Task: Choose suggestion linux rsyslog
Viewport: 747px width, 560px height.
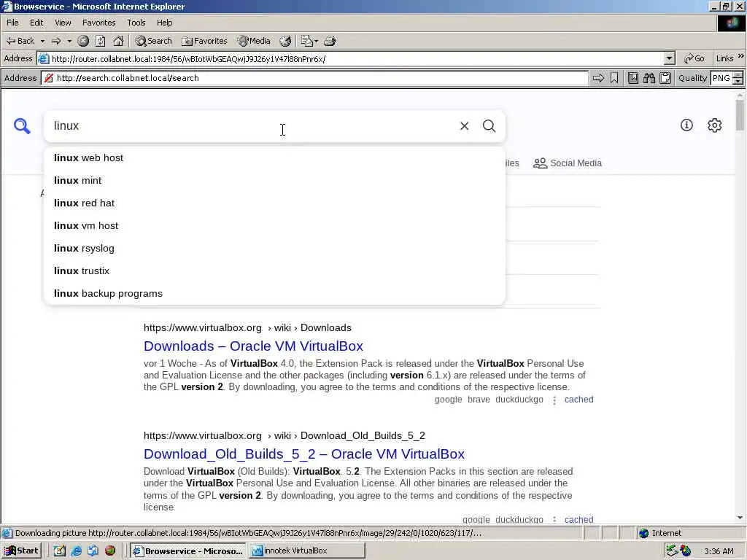Action: (274, 248)
